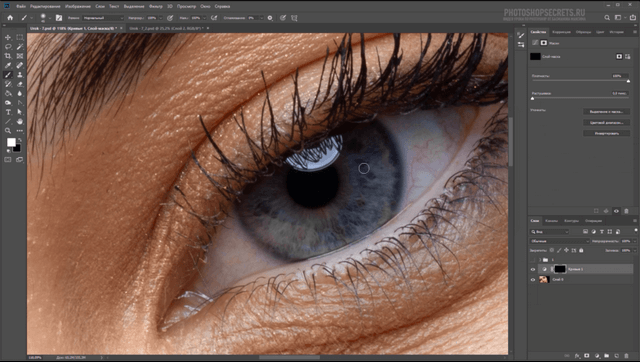640x362 pixels.
Task: Toggle pressure for opacity icon
Action: [x=170, y=18]
